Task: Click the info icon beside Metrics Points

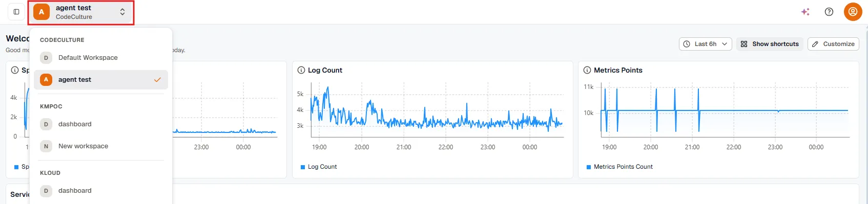Action: click(587, 70)
